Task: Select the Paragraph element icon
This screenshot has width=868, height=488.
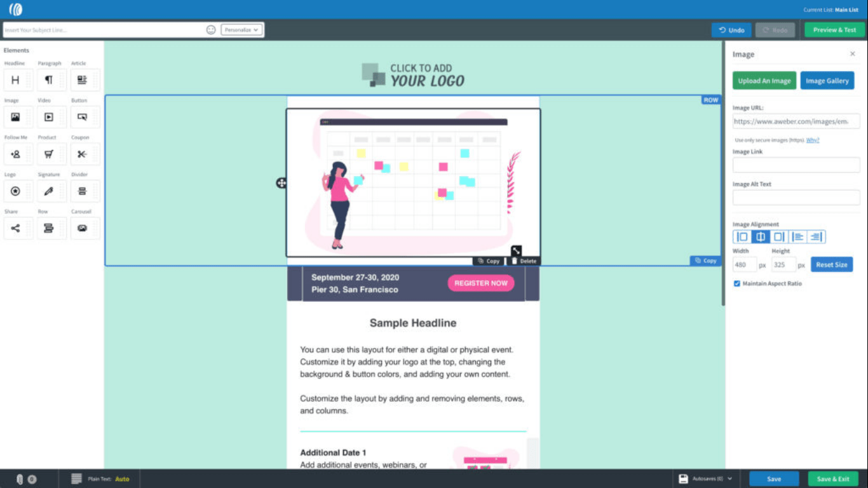Action: tap(48, 80)
